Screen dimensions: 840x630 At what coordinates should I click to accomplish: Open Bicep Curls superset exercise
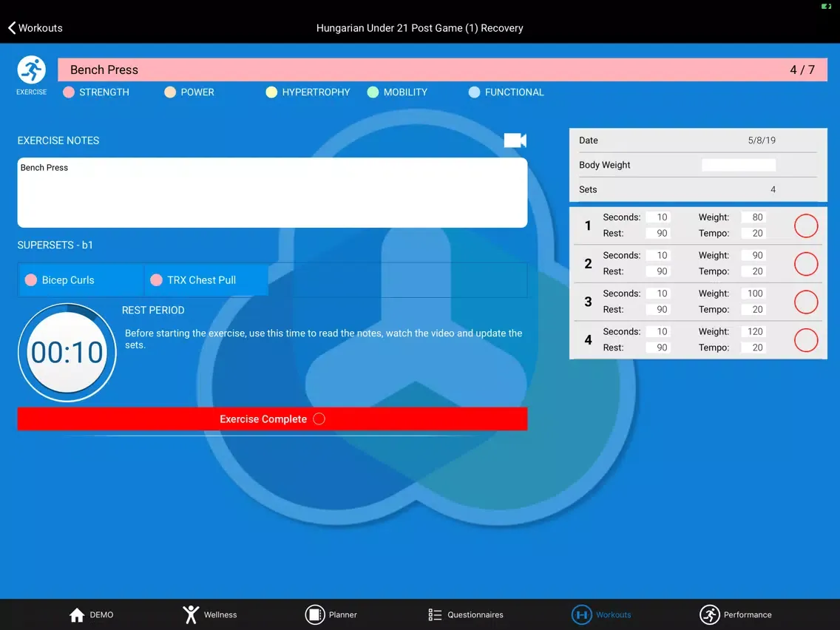(81, 280)
